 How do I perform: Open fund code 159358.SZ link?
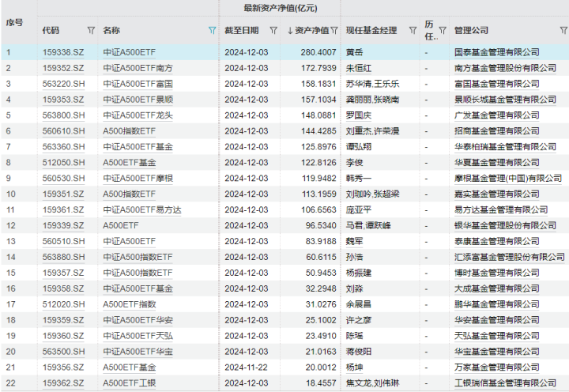pos(63,289)
